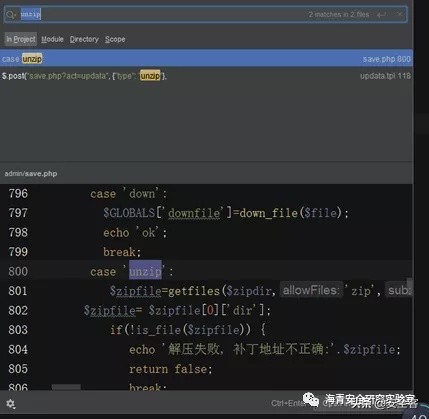Click the $zipfile[0]['dir'] line 802
This screenshot has height=419, width=429.
point(177,310)
